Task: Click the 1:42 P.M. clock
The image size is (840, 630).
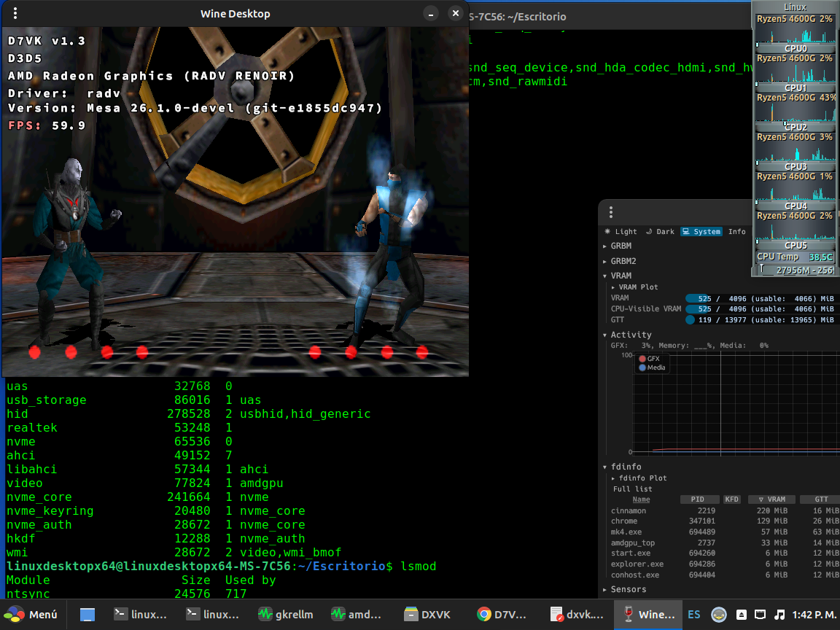Action: click(x=814, y=615)
